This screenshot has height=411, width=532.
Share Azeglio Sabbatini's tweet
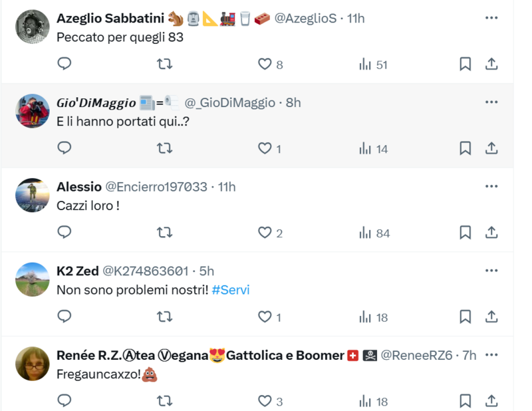(x=491, y=65)
